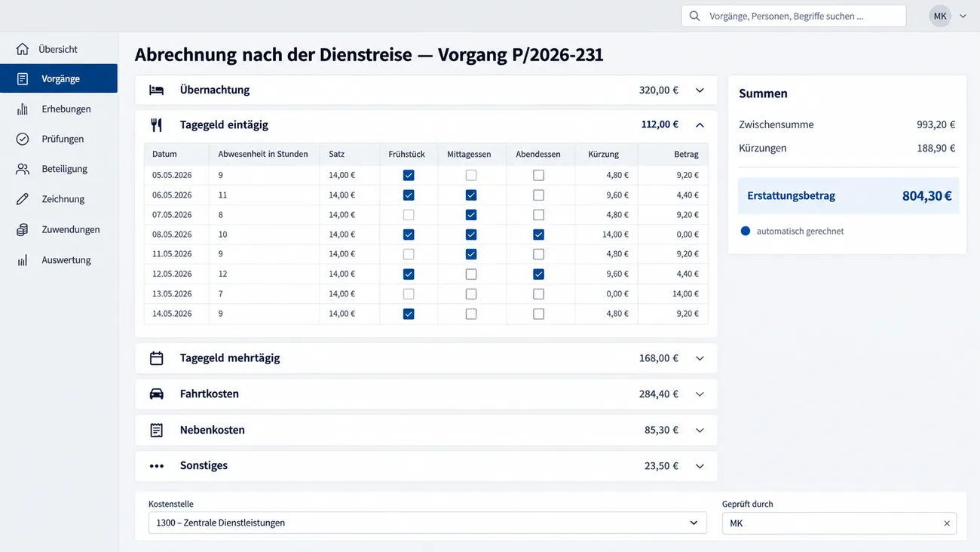980x552 pixels.
Task: Uncheck Mittagessen for 11.05.2026
Action: click(471, 254)
